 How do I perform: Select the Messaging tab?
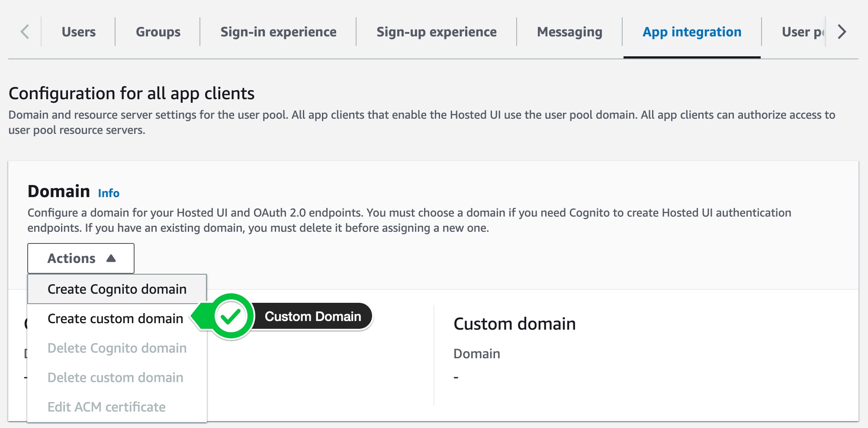point(569,32)
